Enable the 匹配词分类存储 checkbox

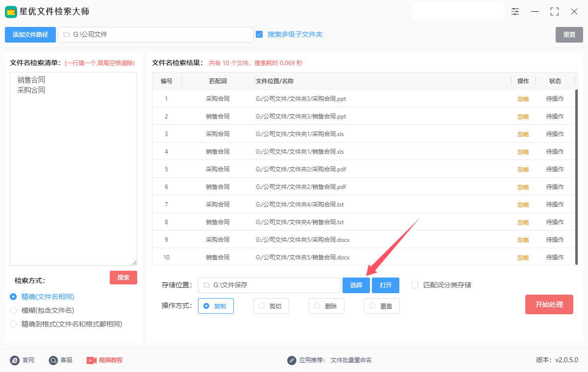(415, 285)
